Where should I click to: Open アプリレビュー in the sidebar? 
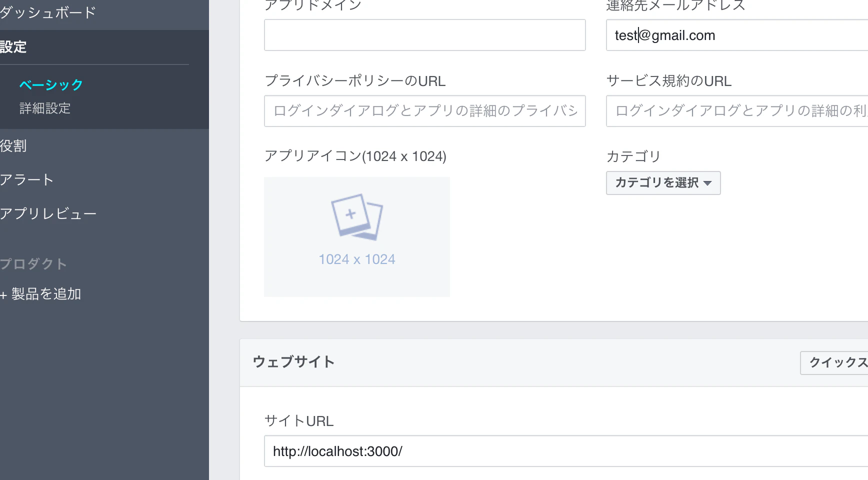pyautogui.click(x=48, y=213)
